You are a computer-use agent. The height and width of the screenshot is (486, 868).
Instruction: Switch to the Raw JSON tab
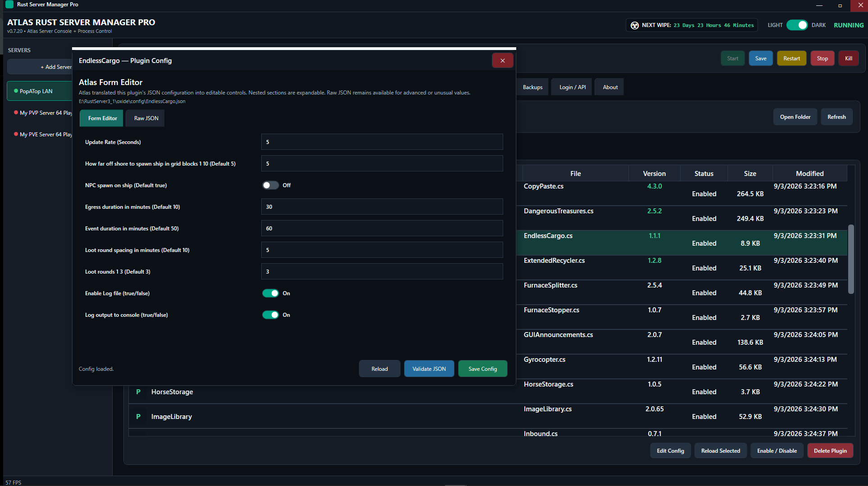click(x=145, y=118)
